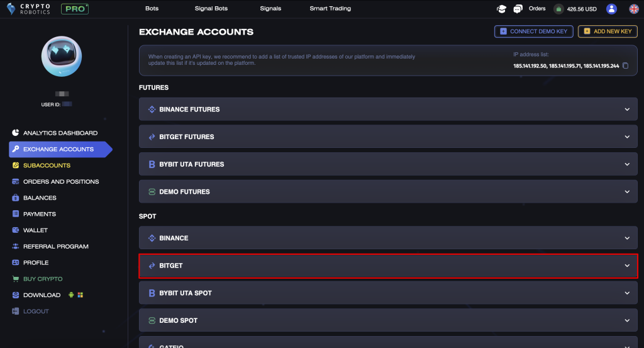This screenshot has width=644, height=348.
Task: Click the Binance Futures logo icon
Action: (152, 109)
